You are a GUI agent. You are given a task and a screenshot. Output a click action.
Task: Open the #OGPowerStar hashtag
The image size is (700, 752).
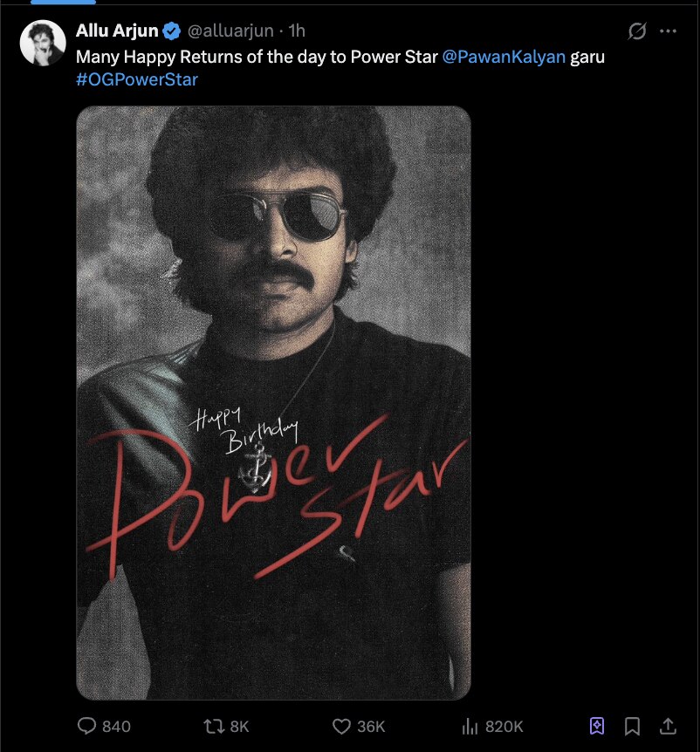[x=137, y=79]
